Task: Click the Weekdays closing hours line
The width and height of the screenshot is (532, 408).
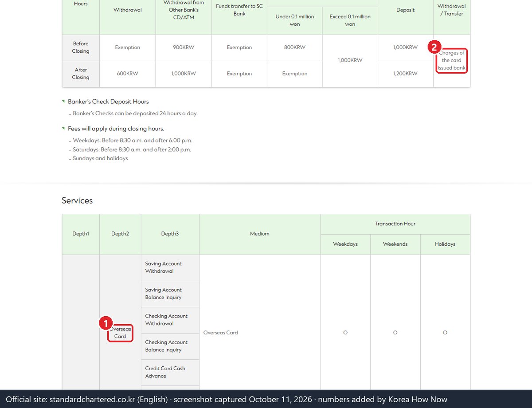Action: (x=133, y=141)
